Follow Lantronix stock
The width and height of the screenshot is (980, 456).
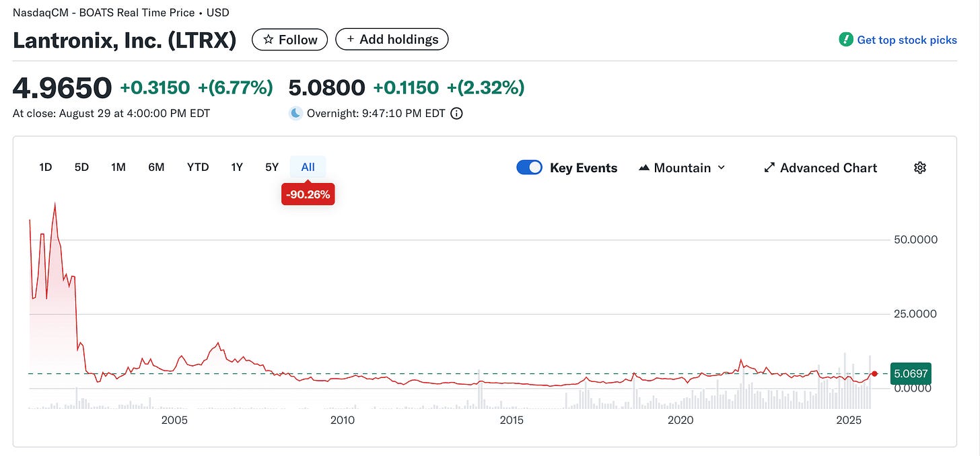pos(289,40)
